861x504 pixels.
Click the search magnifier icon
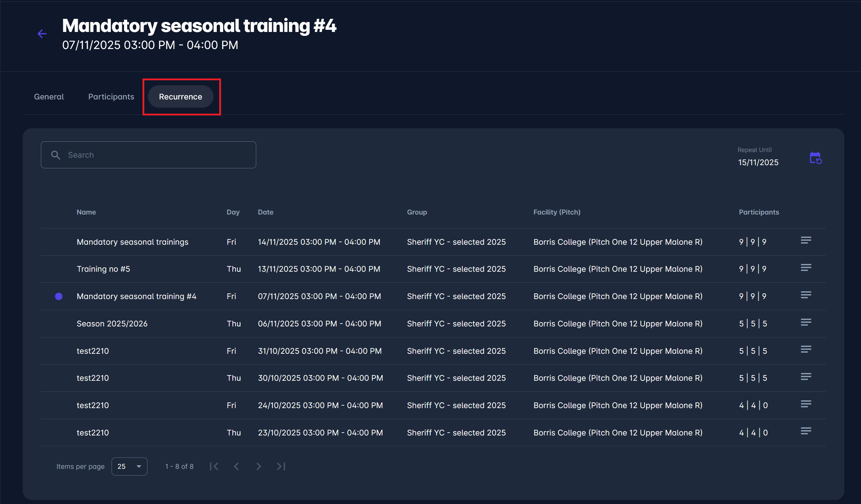(55, 155)
